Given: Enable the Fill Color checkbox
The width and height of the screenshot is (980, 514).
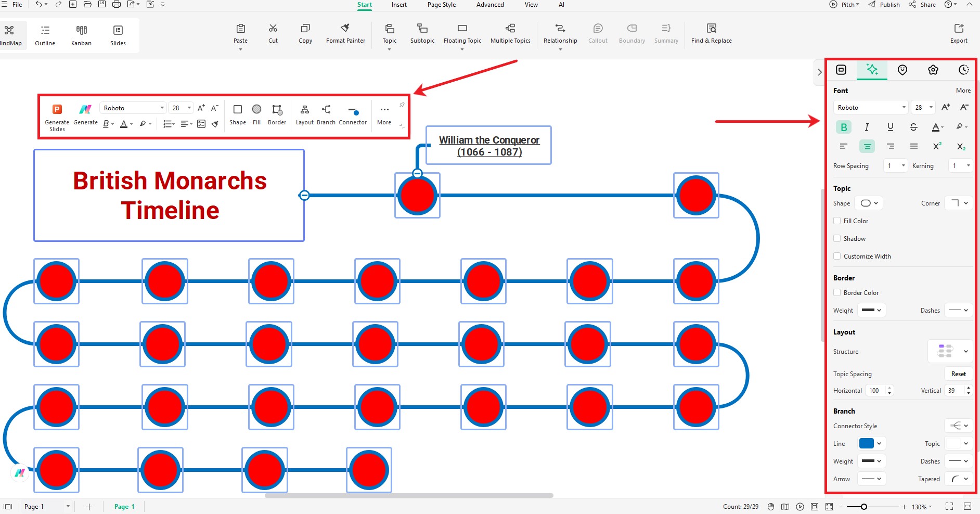Looking at the screenshot, I should (837, 221).
